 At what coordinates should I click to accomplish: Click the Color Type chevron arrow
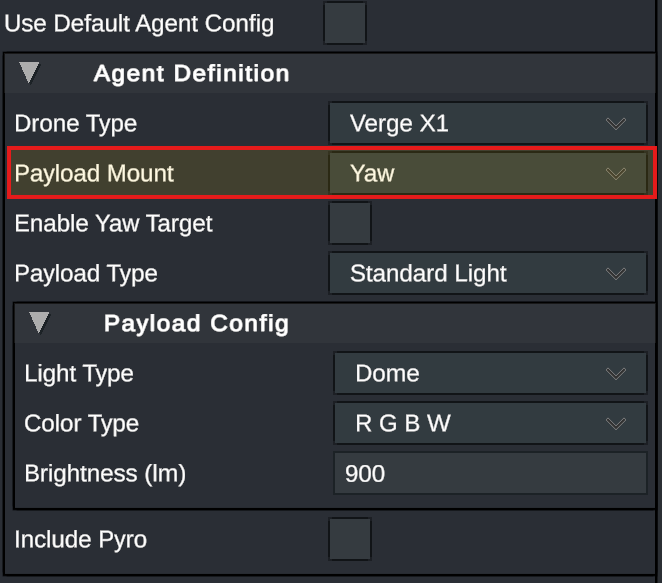pos(615,424)
